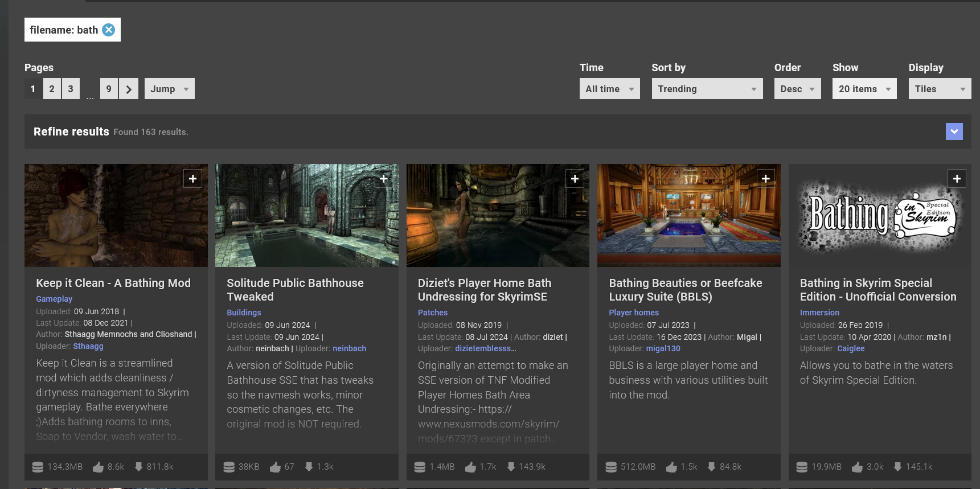Open the Time dropdown set to All time
The image size is (980, 489).
coord(609,89)
